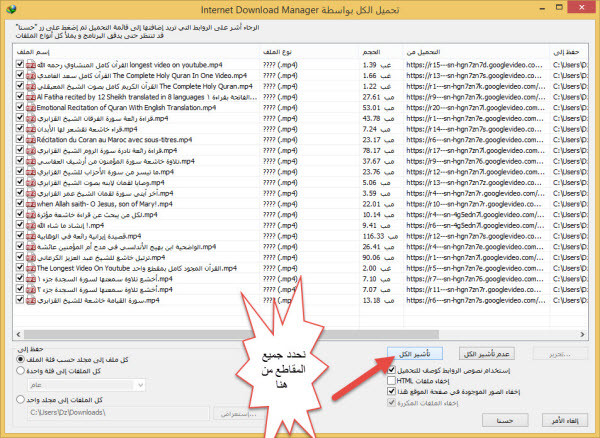Select radio 'كل ملف إلى مجلد حسب فئة الملف'

coord(20,360)
